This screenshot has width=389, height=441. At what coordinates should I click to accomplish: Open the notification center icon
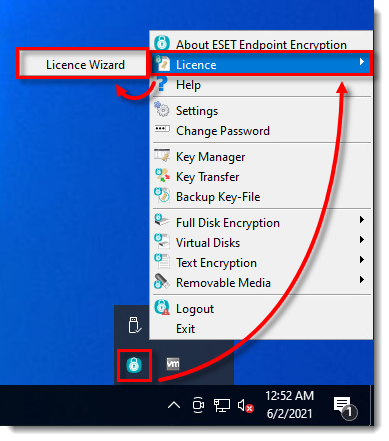click(x=345, y=408)
